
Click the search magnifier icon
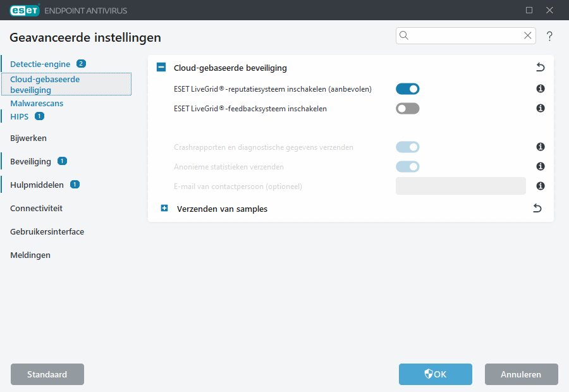pyautogui.click(x=404, y=35)
